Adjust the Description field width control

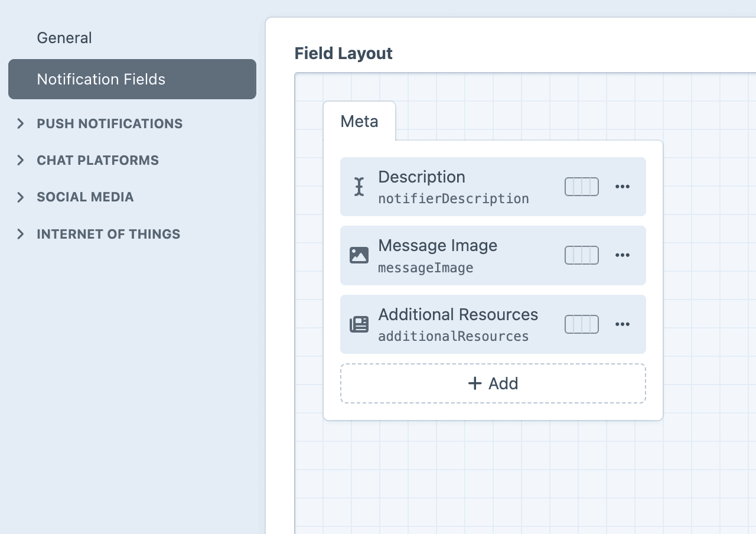pyautogui.click(x=582, y=187)
